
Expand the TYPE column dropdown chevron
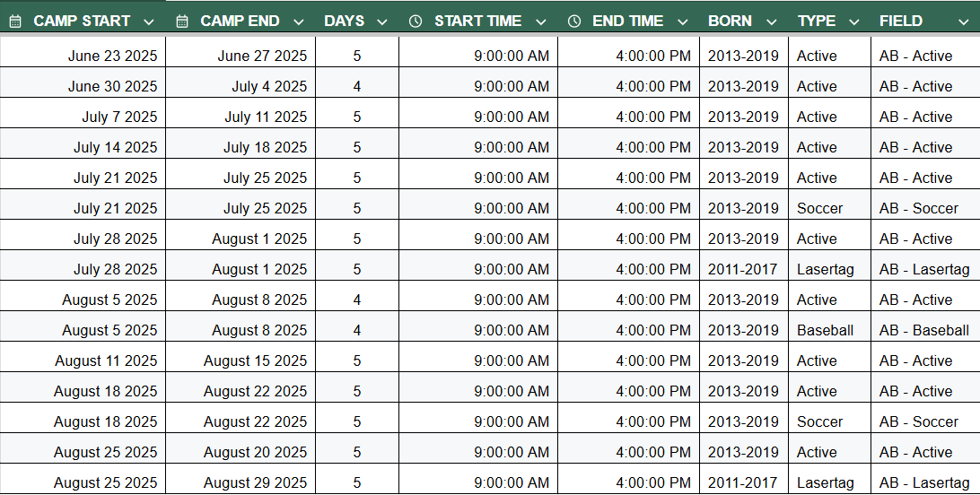[853, 22]
